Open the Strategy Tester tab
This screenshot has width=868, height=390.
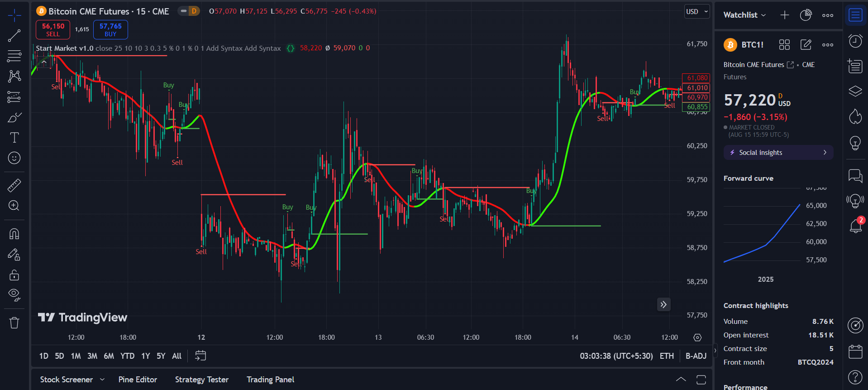coord(202,380)
